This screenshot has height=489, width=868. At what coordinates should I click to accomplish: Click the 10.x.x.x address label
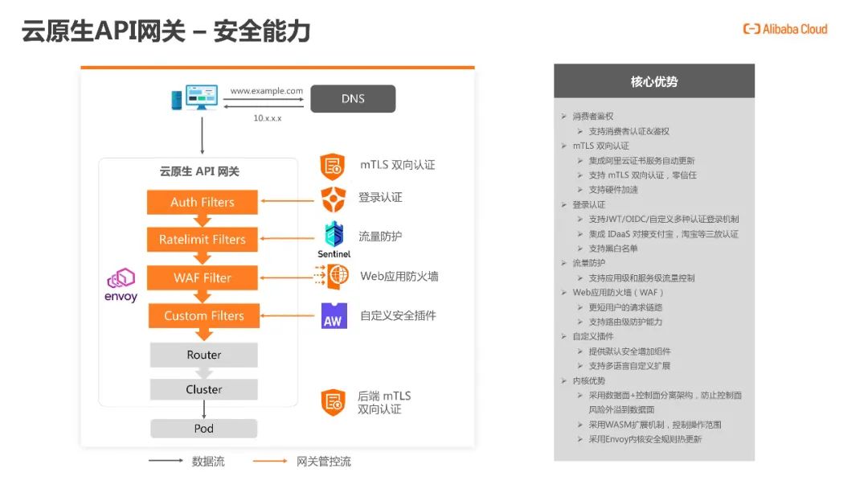click(x=268, y=118)
